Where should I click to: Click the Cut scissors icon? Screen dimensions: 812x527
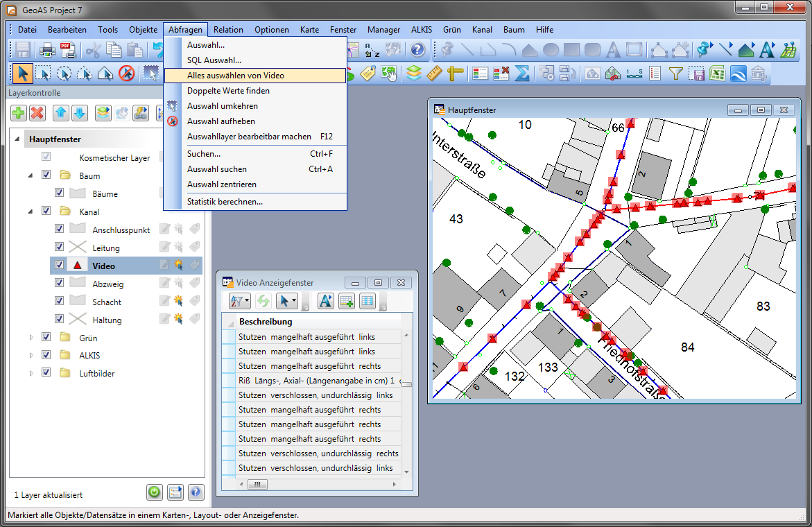93,50
